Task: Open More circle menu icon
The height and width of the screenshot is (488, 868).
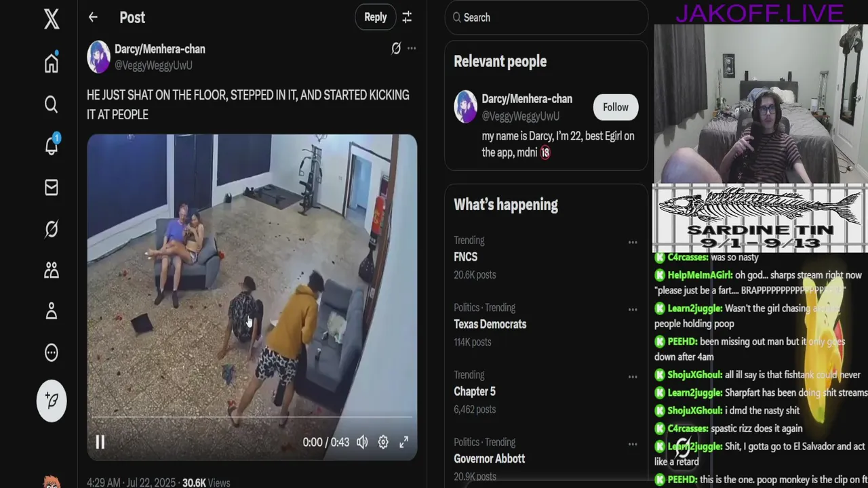Action: [x=52, y=352]
